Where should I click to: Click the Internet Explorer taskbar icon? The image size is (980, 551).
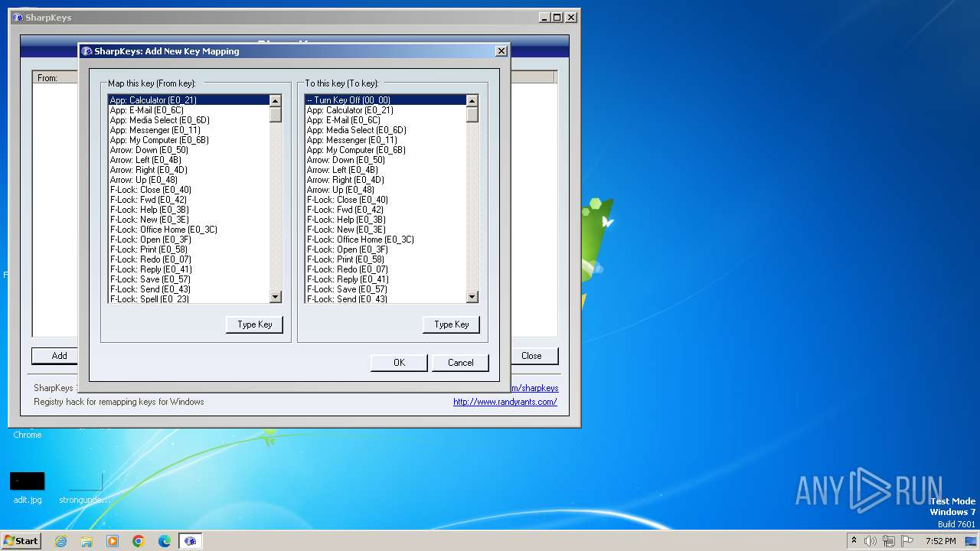click(x=60, y=541)
